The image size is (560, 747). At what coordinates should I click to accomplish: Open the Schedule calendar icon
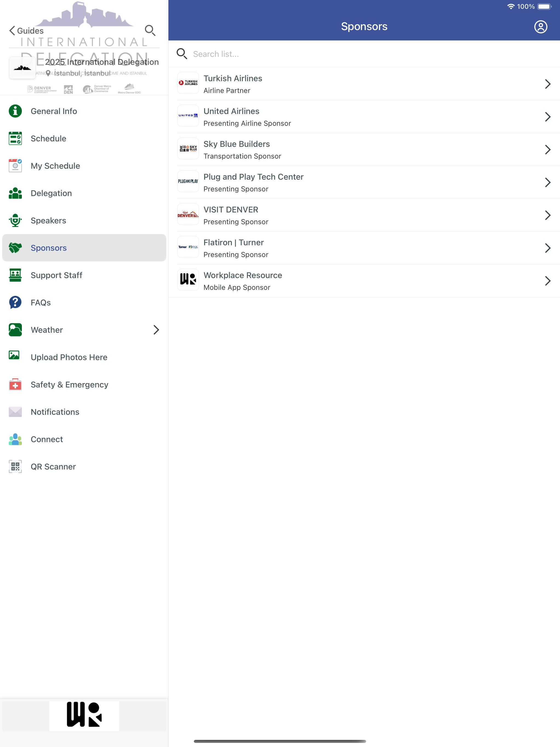[15, 138]
